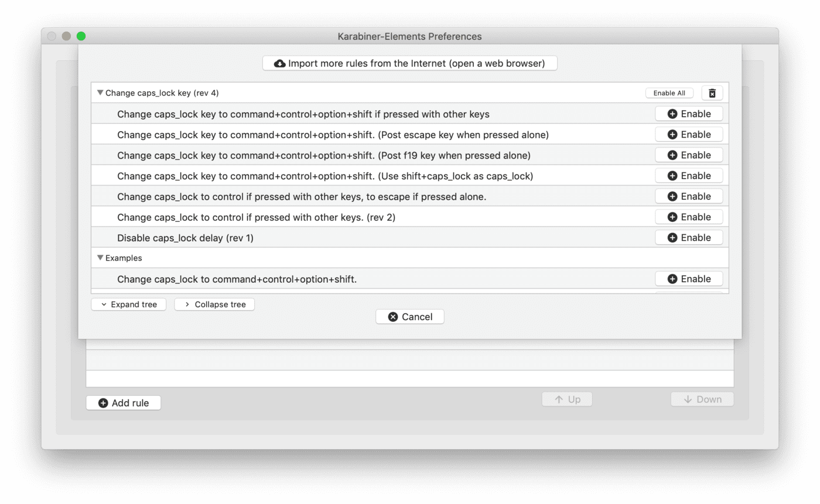The width and height of the screenshot is (820, 504).
Task: Select row 'caps_lock to control if pressed with other keys. (rev 2)'
Action: coord(410,217)
